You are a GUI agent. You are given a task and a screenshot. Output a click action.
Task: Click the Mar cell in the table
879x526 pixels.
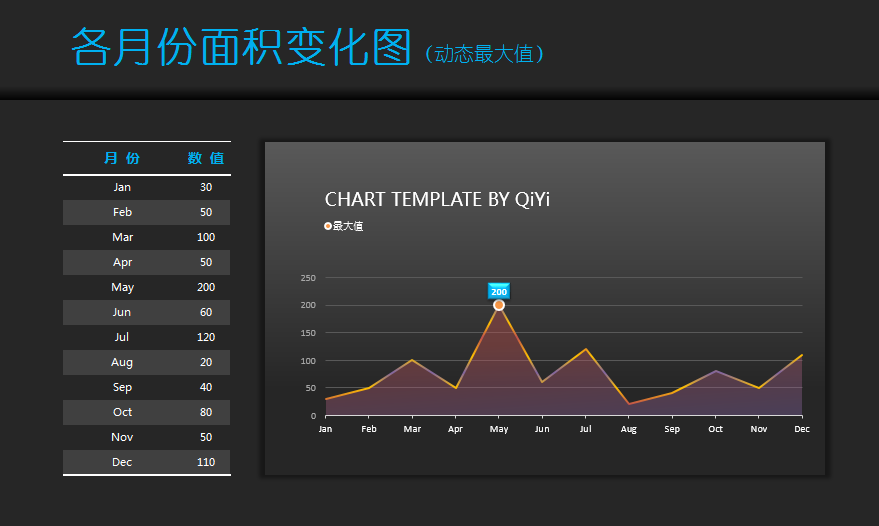click(x=122, y=237)
